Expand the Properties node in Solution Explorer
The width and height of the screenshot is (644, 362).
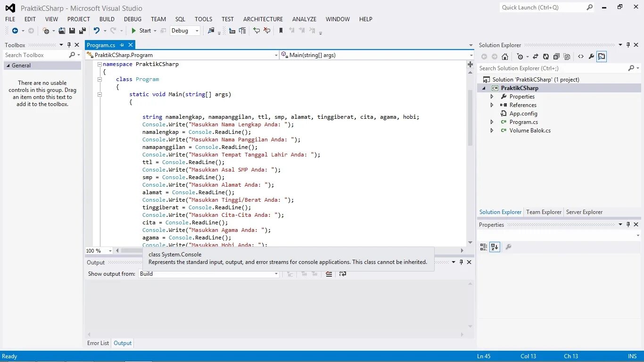[x=492, y=97]
